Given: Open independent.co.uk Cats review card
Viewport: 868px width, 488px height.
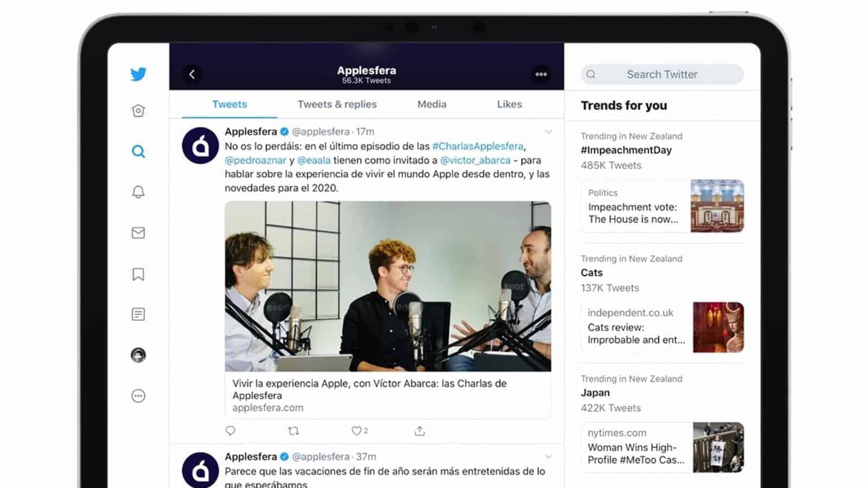Looking at the screenshot, I should point(662,327).
